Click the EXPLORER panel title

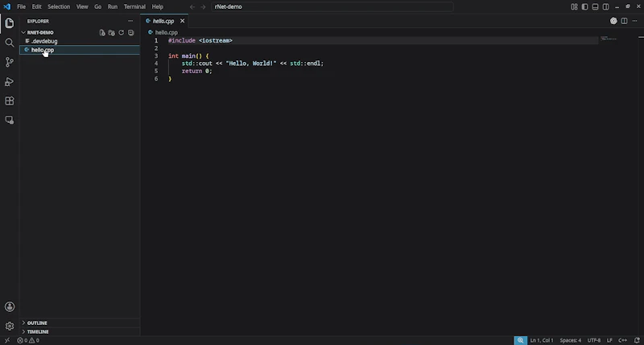[x=38, y=21]
